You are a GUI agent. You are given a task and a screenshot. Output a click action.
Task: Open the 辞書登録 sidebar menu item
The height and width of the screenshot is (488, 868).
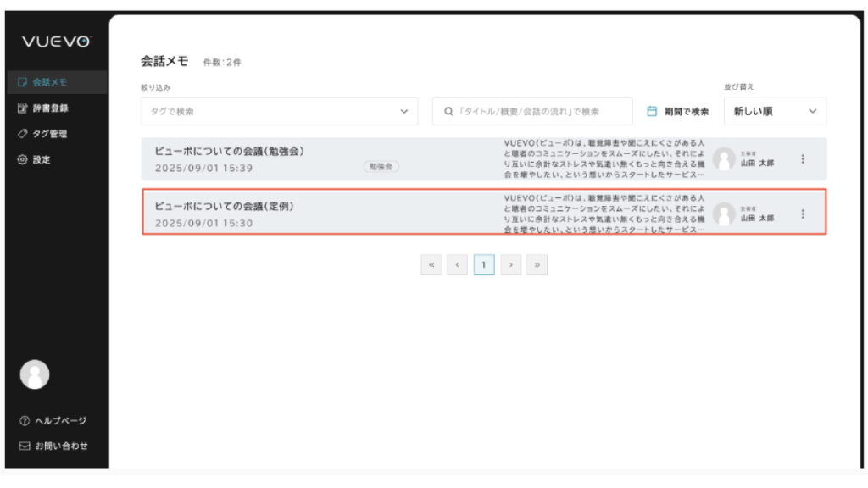point(50,108)
